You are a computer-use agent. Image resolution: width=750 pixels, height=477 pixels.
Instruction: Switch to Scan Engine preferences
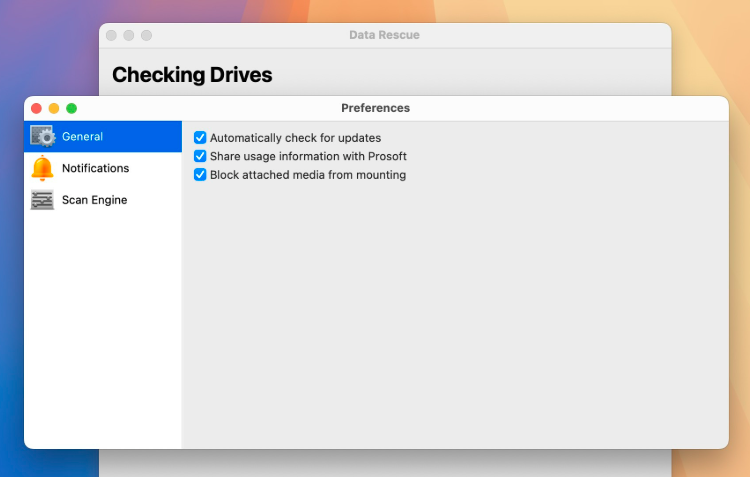pos(103,200)
